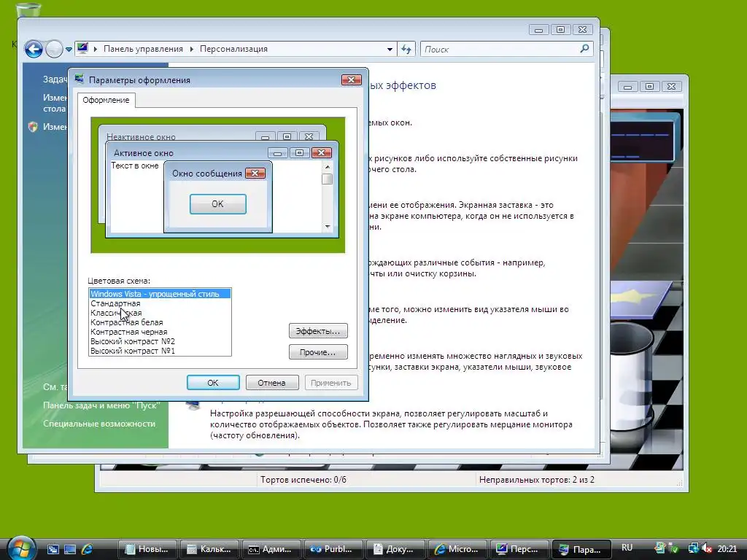Click the Отмена button

tap(272, 382)
